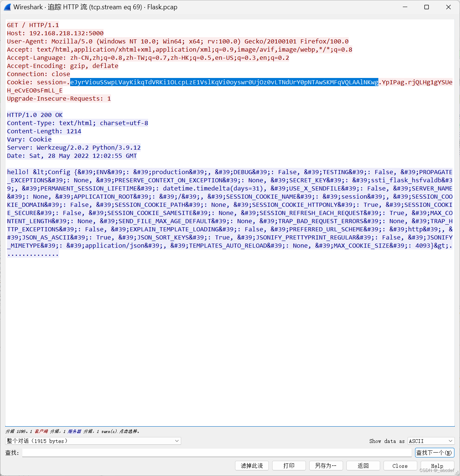This screenshot has height=476, width=460.
Task: Minimize the Wireshark follow stream window
Action: click(405, 7)
